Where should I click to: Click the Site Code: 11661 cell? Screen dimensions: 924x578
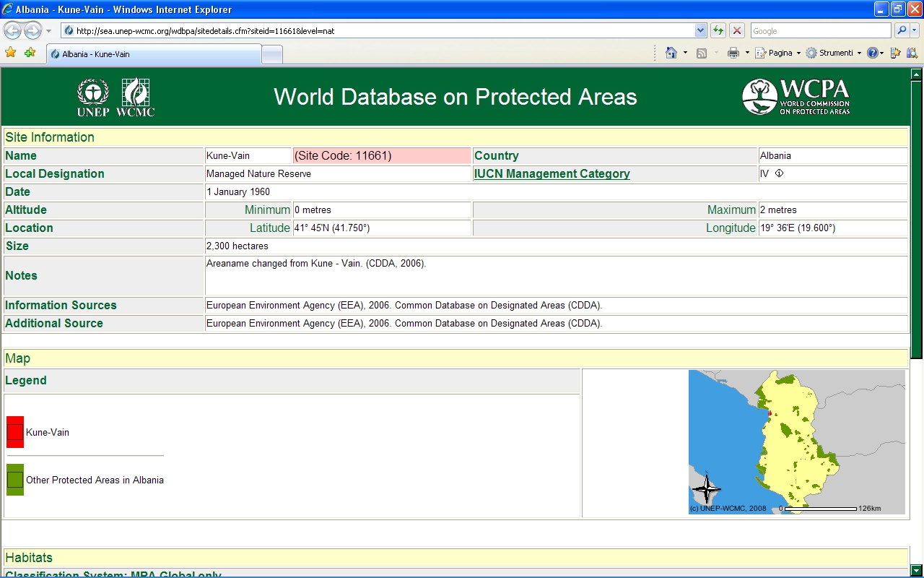382,156
